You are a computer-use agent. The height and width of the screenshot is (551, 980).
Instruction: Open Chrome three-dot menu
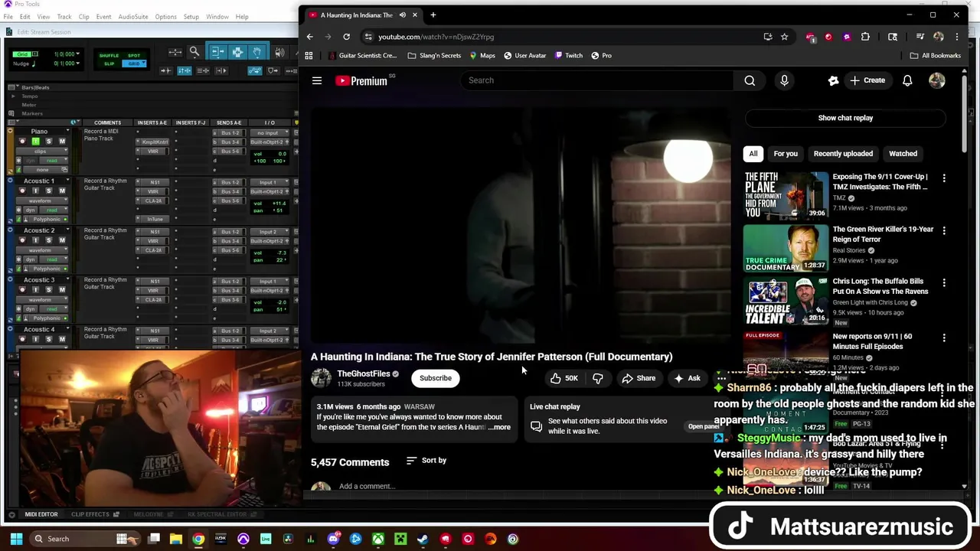[959, 37]
